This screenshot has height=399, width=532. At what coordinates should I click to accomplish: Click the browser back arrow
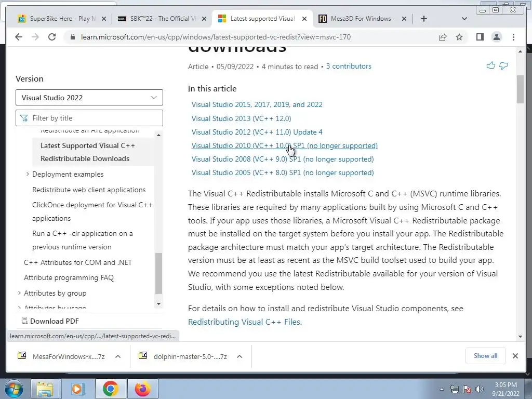click(19, 37)
